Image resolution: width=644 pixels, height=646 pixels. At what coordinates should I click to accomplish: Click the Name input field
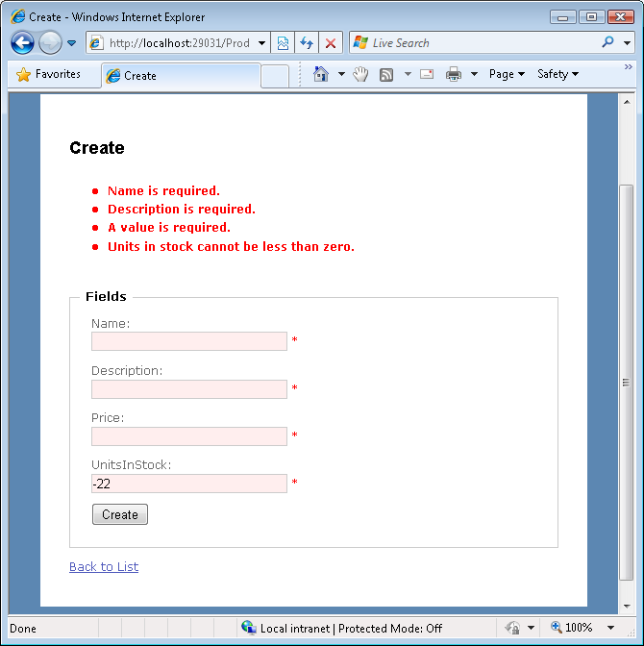click(189, 341)
